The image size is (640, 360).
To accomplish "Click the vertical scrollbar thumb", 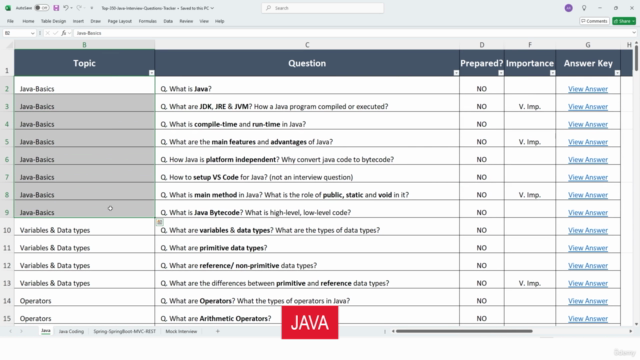I will pyautogui.click(x=636, y=59).
